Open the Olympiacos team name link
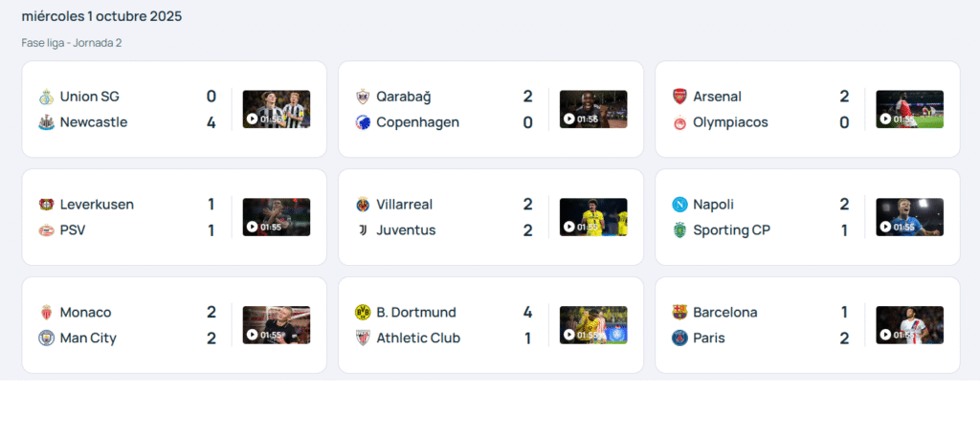 [730, 122]
